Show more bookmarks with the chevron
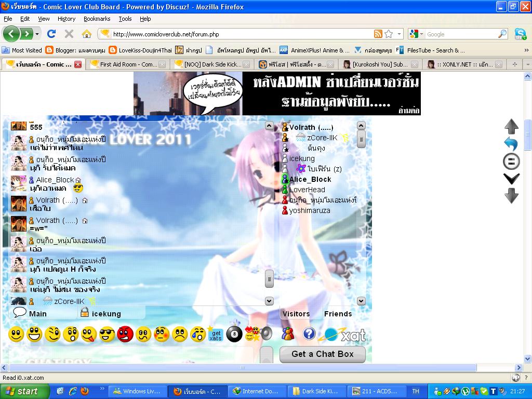 point(527,50)
